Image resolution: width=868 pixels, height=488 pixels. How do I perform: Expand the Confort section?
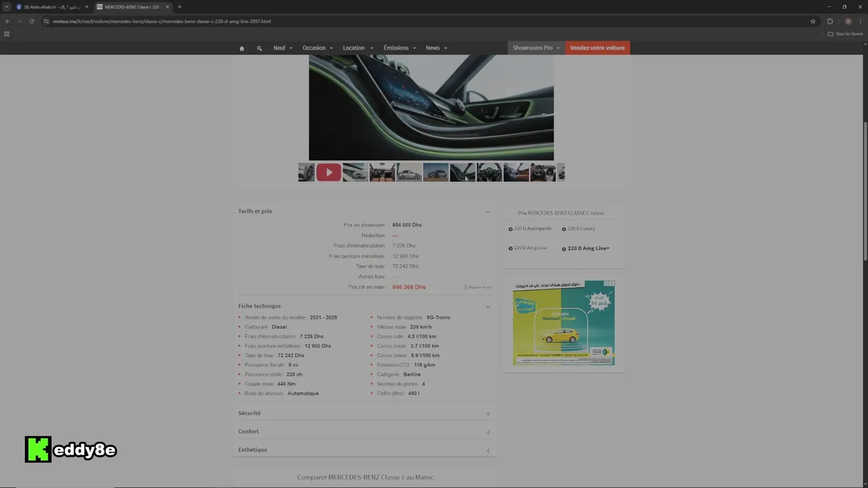coord(364,432)
